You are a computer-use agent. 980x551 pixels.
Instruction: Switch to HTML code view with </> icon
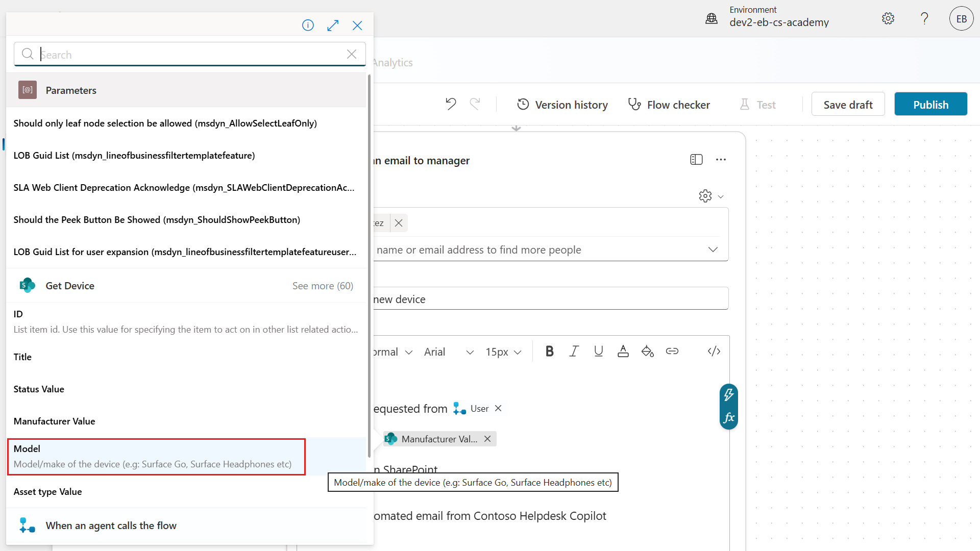714,351
